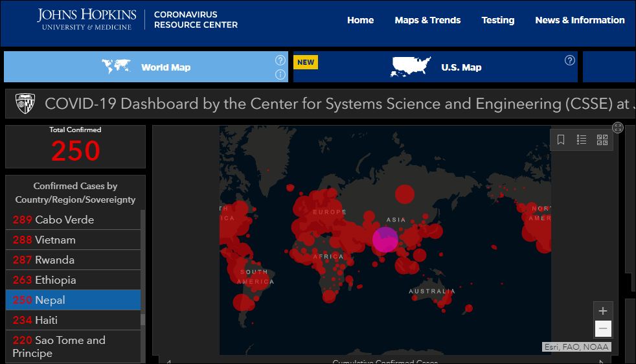This screenshot has height=364, width=636.
Task: Open the map bookmarks icon
Action: coord(561,140)
